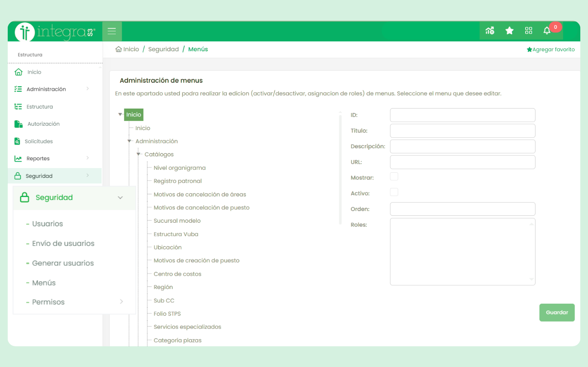
Task: Click the Roles list box
Action: [462, 252]
